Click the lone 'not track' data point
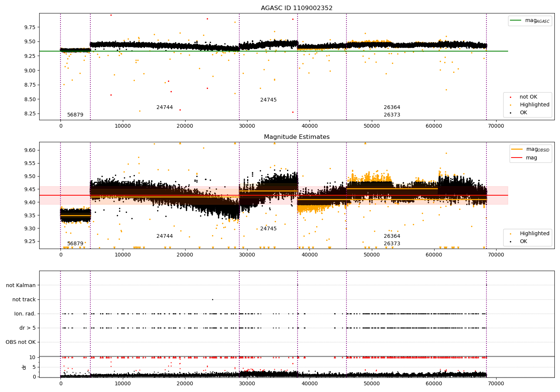The image size is (560, 392). [212, 299]
